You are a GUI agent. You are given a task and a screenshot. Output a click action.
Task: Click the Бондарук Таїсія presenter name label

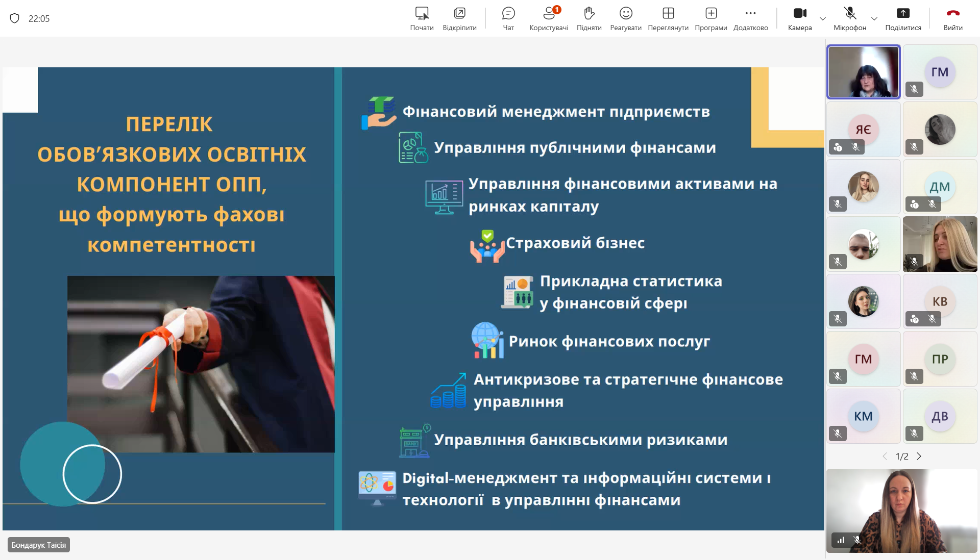click(x=39, y=545)
